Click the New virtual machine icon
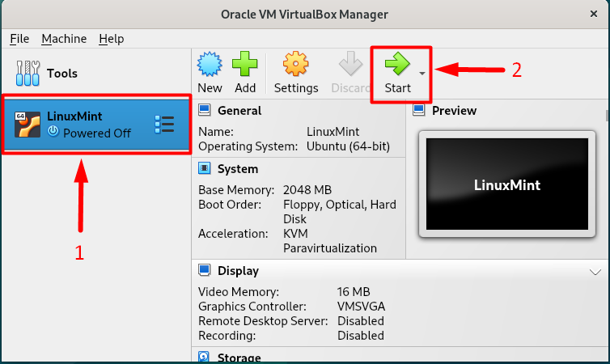This screenshot has width=610, height=364. click(210, 66)
